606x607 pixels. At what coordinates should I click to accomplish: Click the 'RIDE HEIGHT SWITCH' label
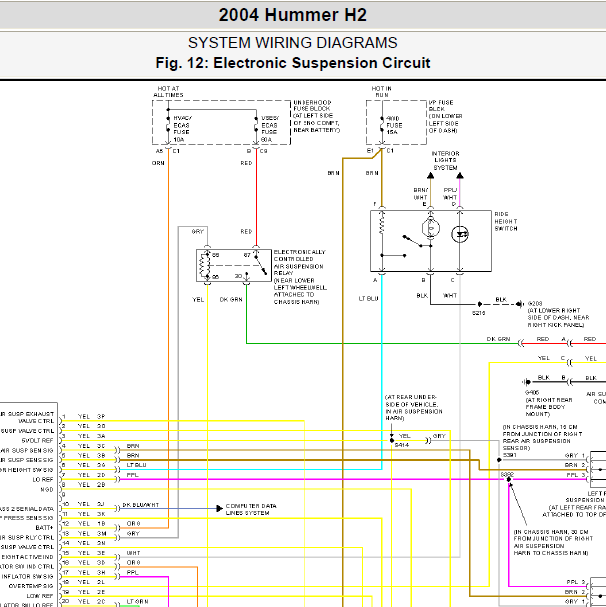[506, 221]
